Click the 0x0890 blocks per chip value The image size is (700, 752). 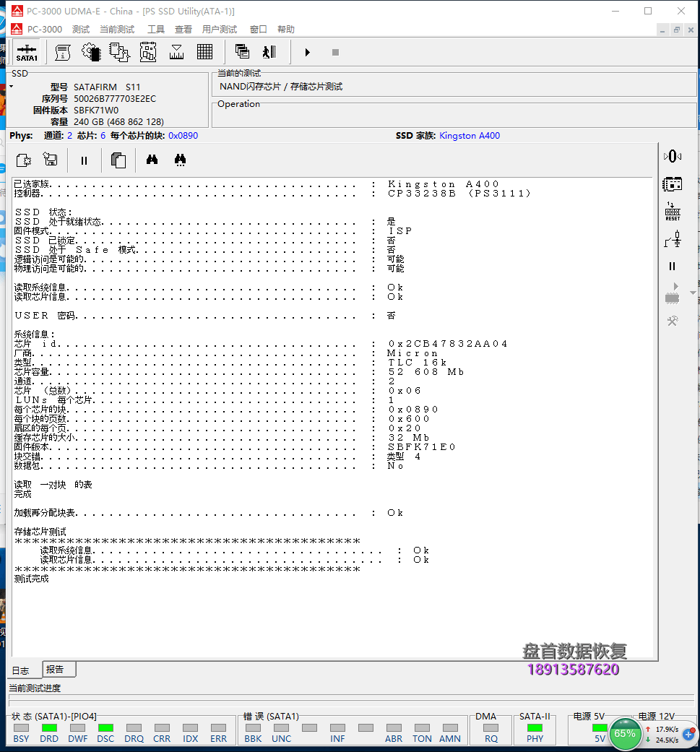tap(183, 136)
